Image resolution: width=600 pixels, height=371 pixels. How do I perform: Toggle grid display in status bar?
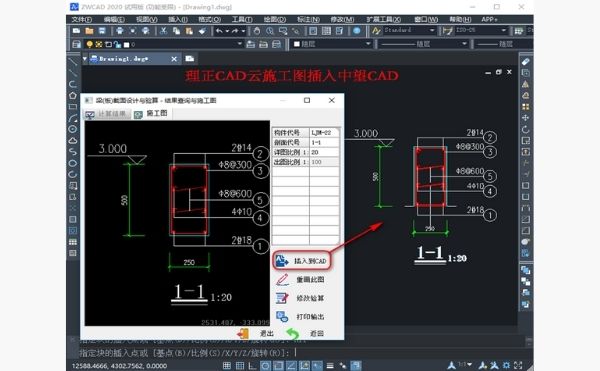coord(240,366)
